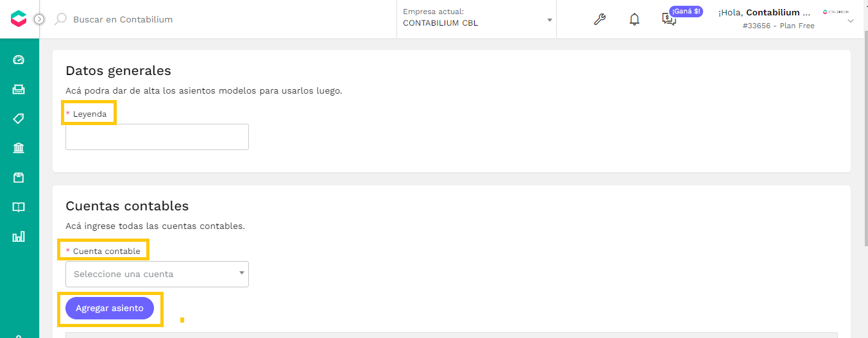Open the dashboard gauge icon in sidebar
The image size is (868, 338).
point(19,60)
